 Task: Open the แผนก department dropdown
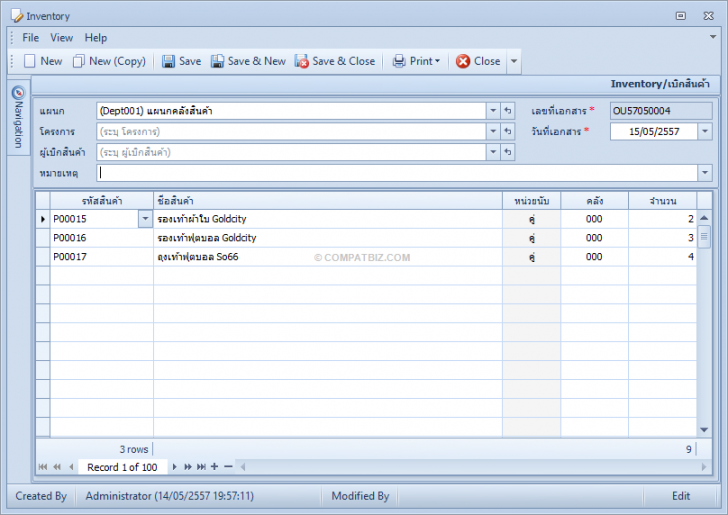point(493,111)
